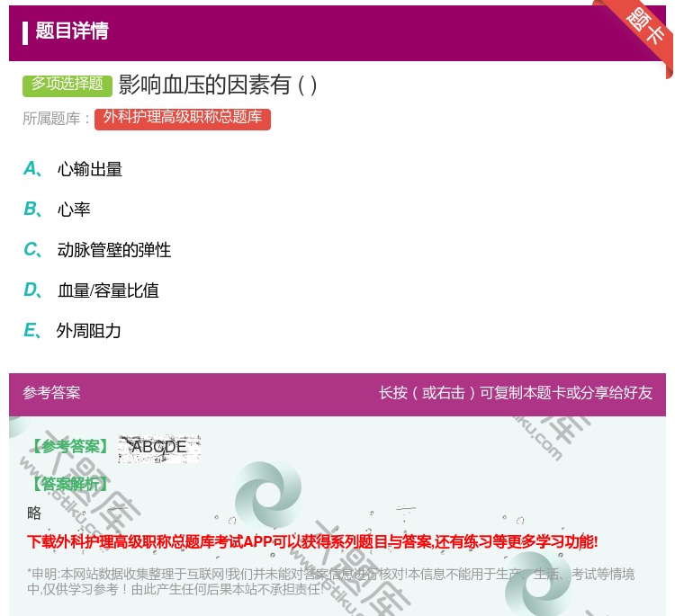The image size is (675, 616).
Task: Click the 【参考答案】 green label
Action: (x=68, y=447)
